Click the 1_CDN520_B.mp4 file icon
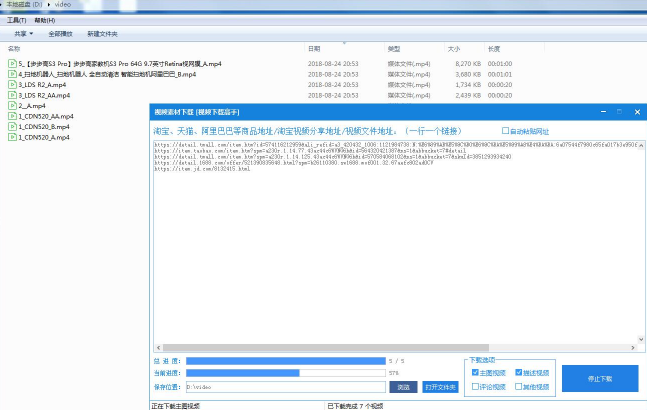This screenshot has width=647, height=410. point(12,127)
